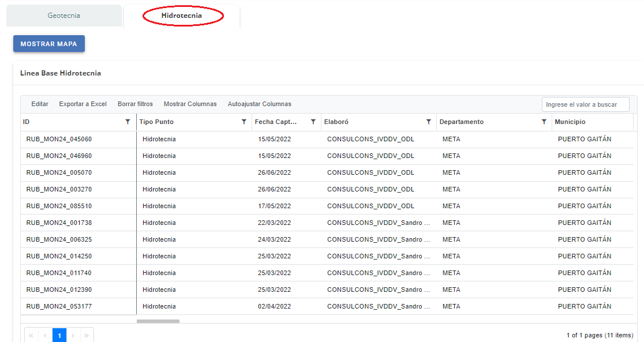This screenshot has height=342, width=644.
Task: Click the MOSTRAR MAPA button
Action: click(x=49, y=44)
